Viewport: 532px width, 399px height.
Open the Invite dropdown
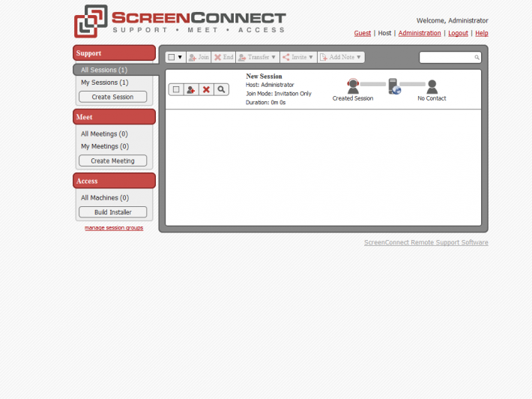(x=298, y=57)
